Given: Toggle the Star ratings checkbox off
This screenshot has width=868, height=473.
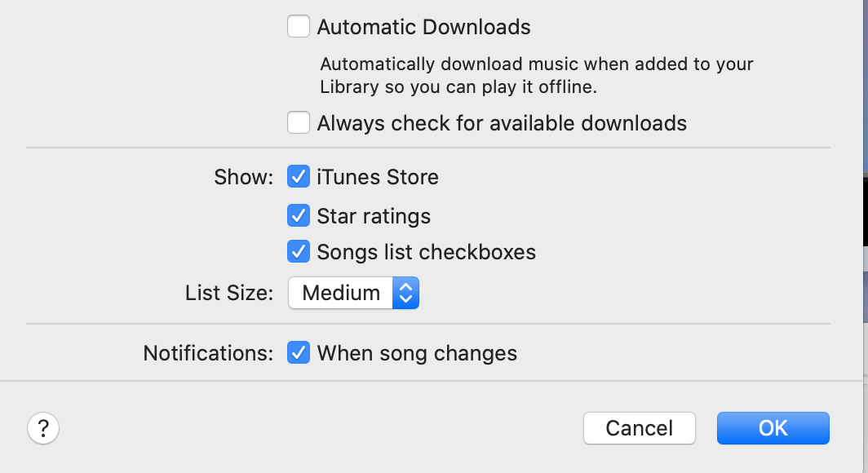Looking at the screenshot, I should point(299,215).
